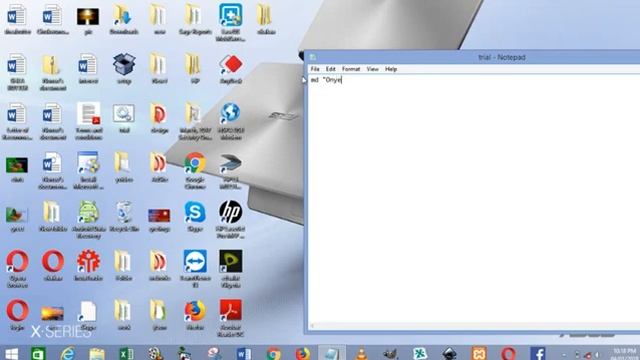This screenshot has width=640, height=360.
Task: Open Windows Store from the taskbar
Action: pos(38,353)
